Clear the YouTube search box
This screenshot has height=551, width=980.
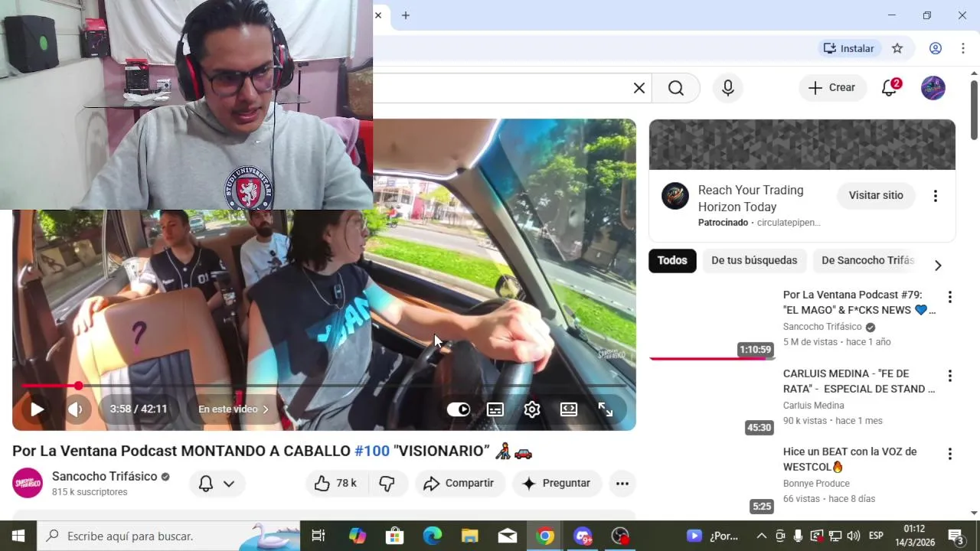click(639, 88)
